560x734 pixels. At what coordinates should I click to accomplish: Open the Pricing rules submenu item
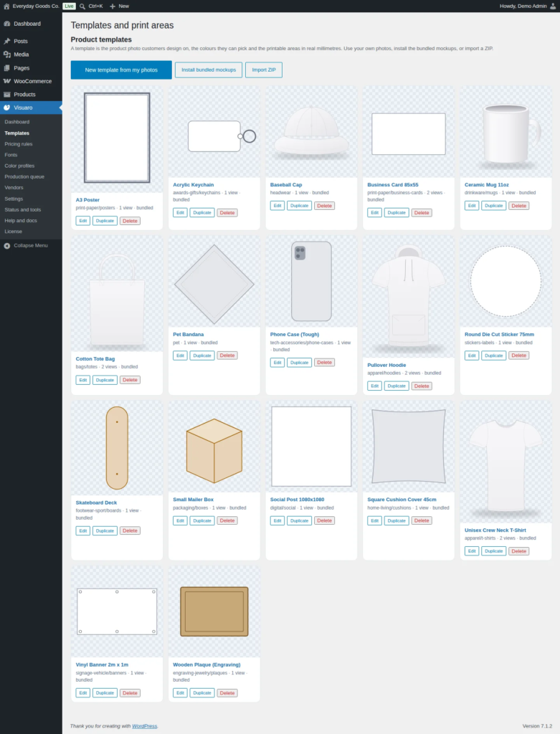19,143
